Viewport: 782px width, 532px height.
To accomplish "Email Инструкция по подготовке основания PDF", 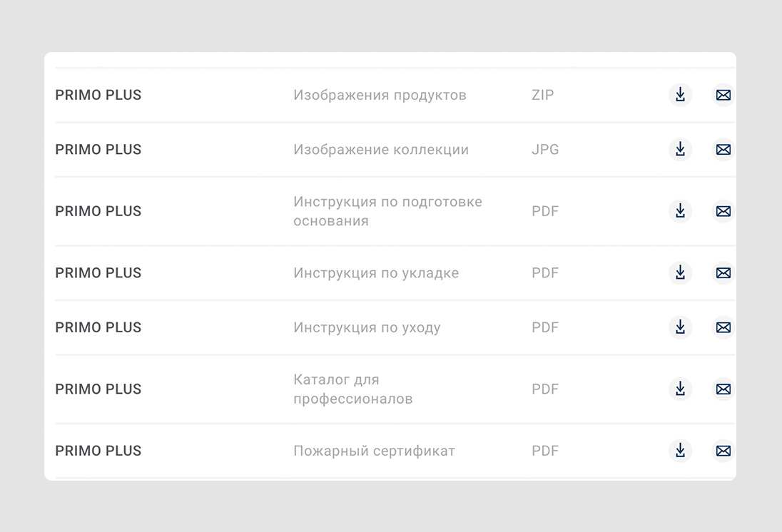I will [x=723, y=211].
